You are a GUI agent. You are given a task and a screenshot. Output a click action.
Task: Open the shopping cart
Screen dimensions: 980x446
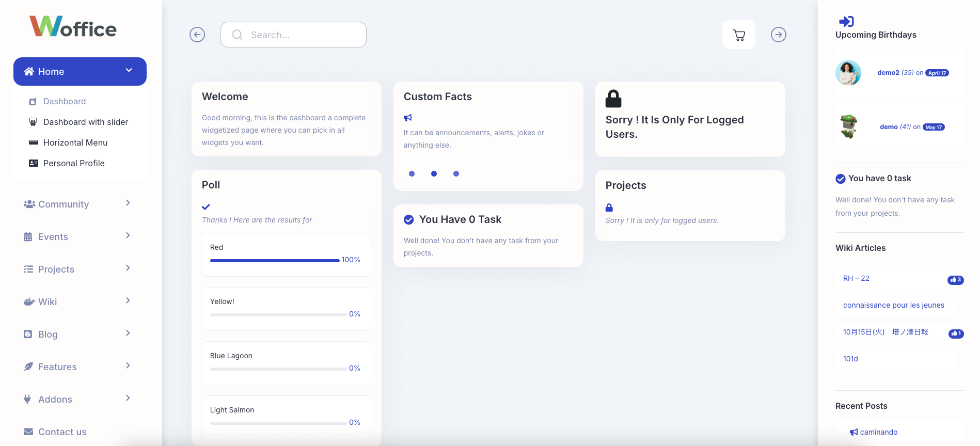(739, 35)
